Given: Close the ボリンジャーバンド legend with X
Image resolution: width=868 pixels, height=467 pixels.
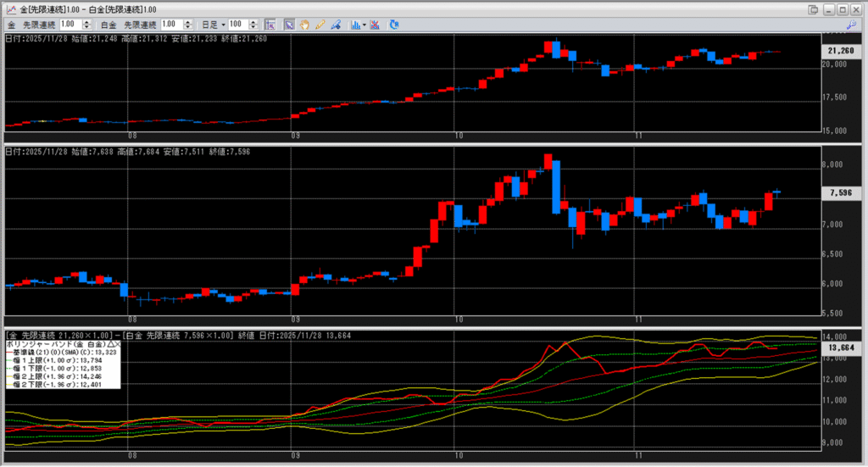Looking at the screenshot, I should point(117,345).
